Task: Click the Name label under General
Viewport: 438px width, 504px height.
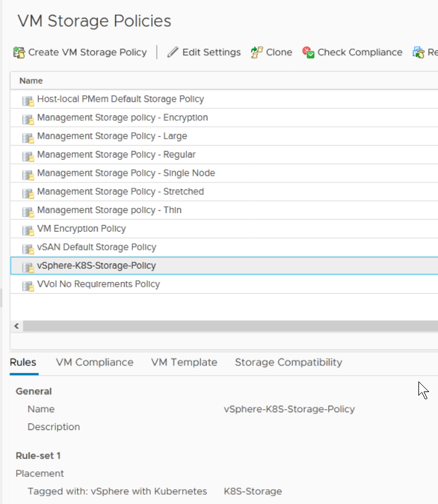Action: tap(41, 409)
